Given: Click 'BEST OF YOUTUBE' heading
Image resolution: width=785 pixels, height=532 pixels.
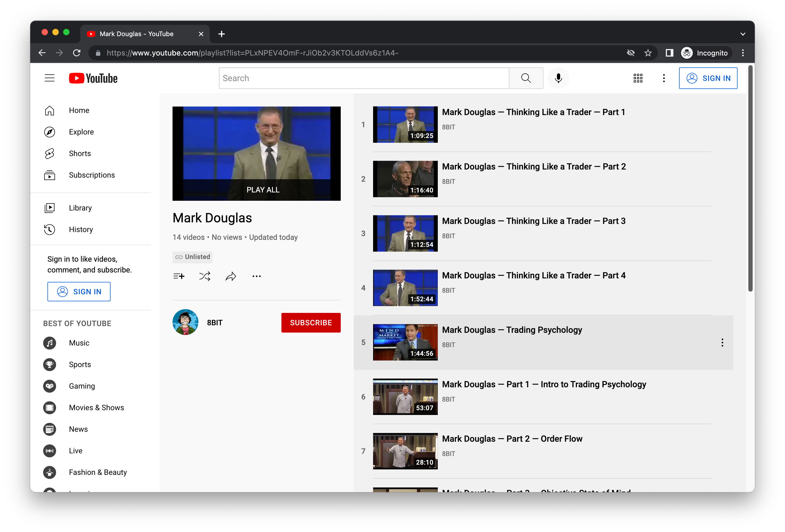Looking at the screenshot, I should point(77,323).
